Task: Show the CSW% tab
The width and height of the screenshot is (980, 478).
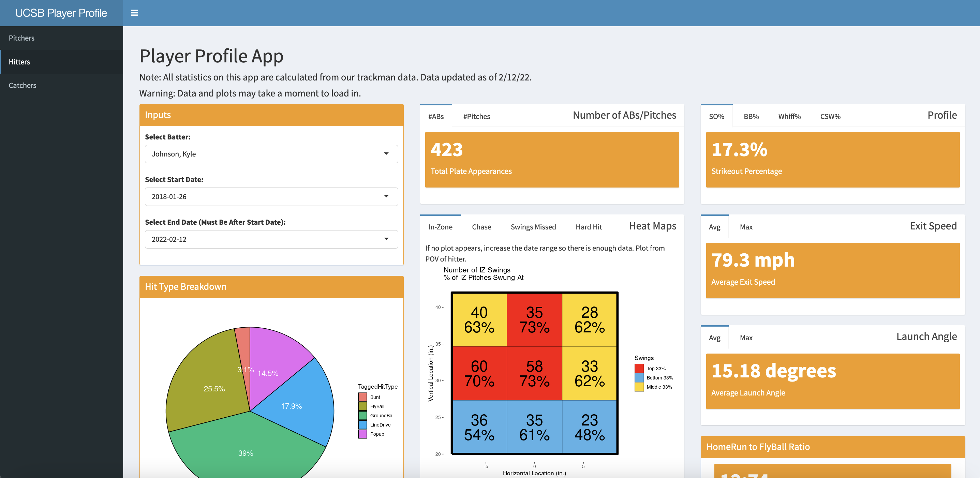Action: (830, 116)
